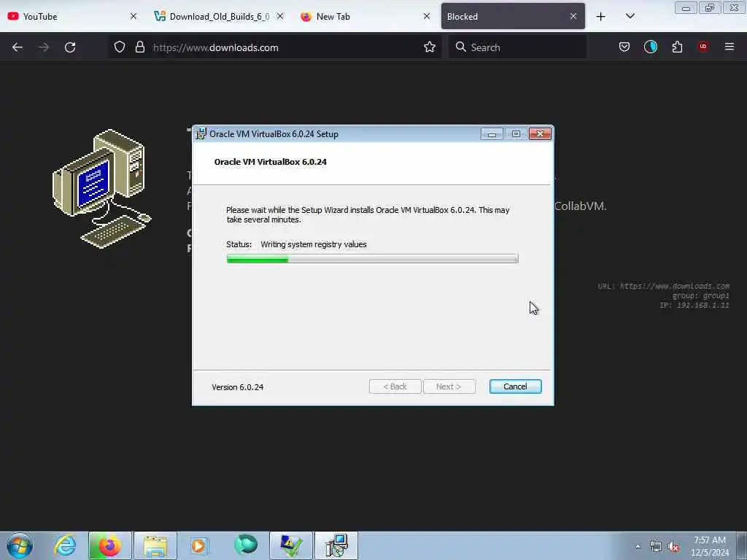Cancel the VirtualBox installation
This screenshot has width=747, height=560.
coord(516,386)
